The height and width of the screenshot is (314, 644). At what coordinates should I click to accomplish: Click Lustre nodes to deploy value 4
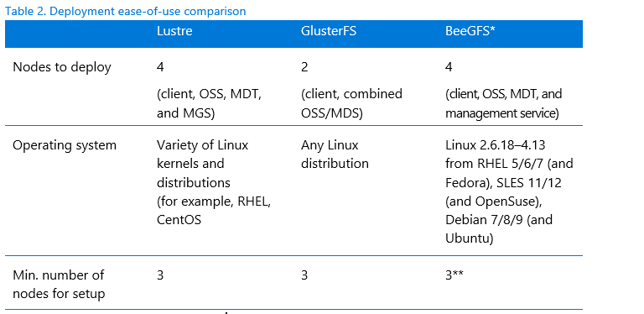point(160,67)
